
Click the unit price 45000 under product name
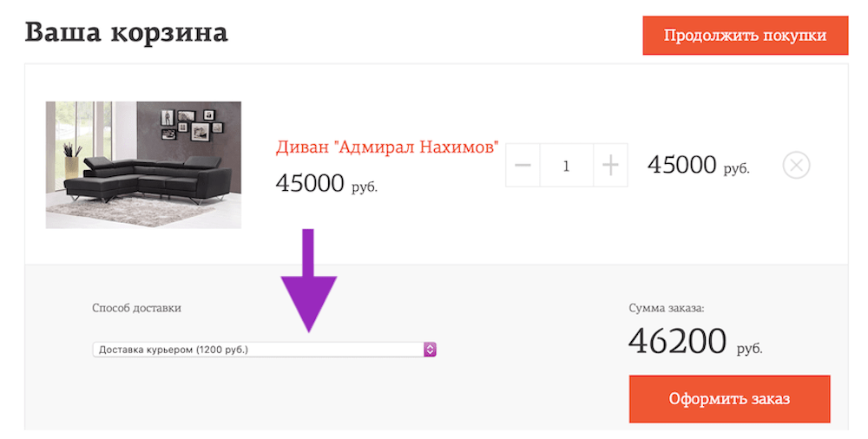click(x=310, y=183)
